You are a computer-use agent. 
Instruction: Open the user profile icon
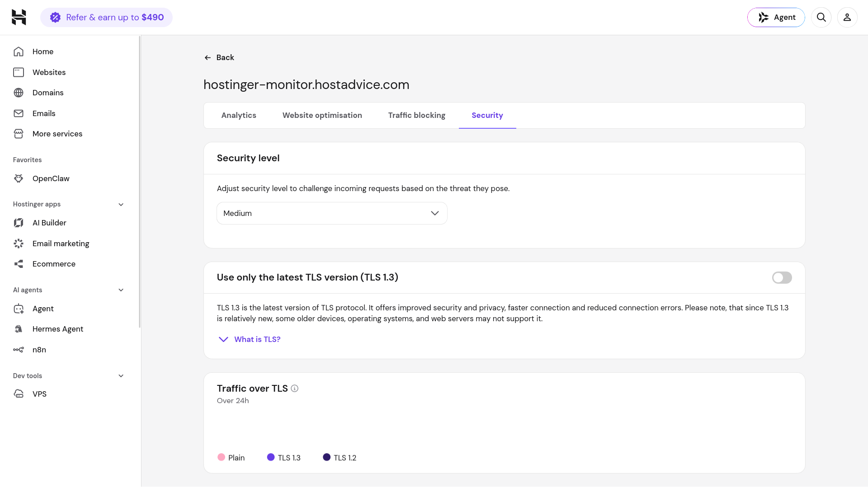coord(847,17)
